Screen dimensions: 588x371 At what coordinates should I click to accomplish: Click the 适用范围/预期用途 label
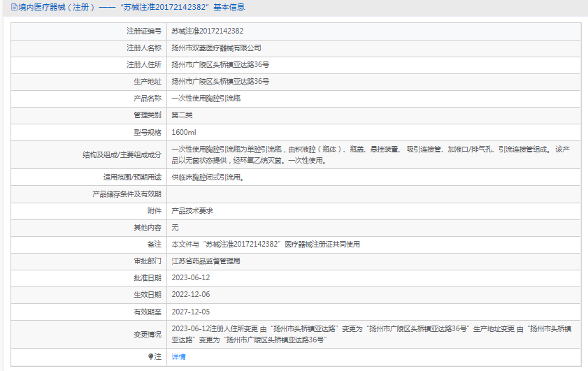(x=132, y=177)
